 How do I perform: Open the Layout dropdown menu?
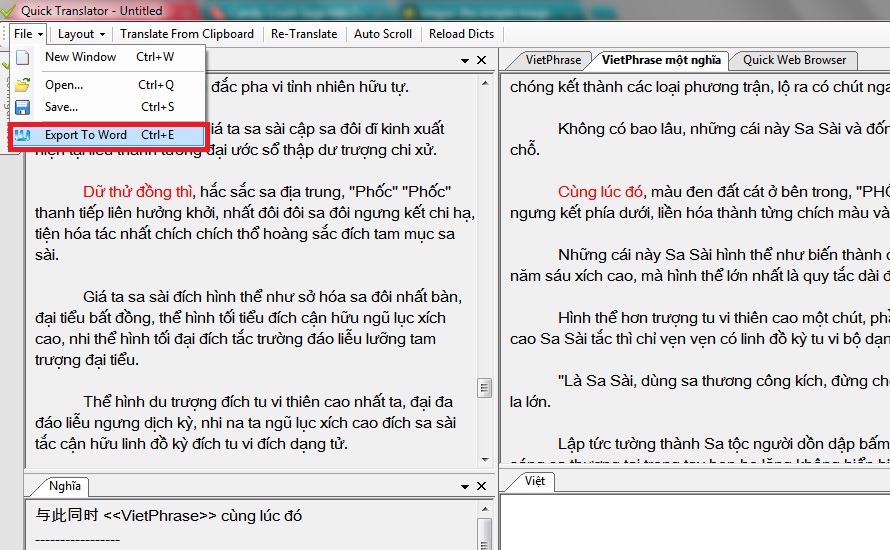tap(81, 34)
